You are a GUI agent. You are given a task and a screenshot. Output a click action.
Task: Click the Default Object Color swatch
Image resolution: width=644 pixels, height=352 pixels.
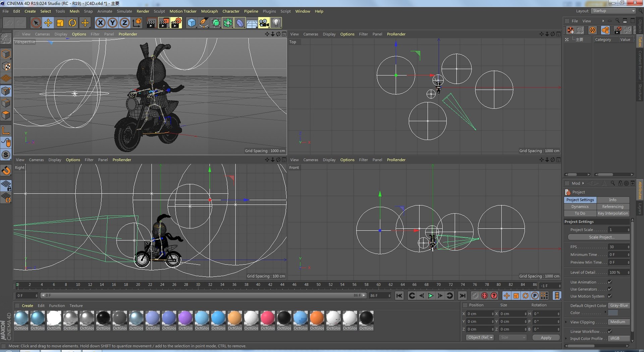click(613, 313)
